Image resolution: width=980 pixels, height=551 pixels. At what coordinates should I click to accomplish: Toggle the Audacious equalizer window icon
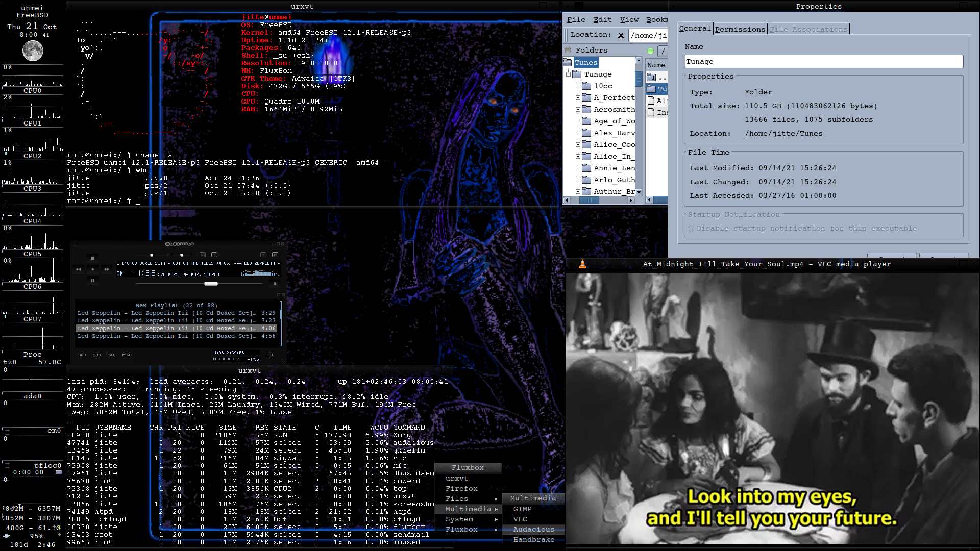[203, 255]
